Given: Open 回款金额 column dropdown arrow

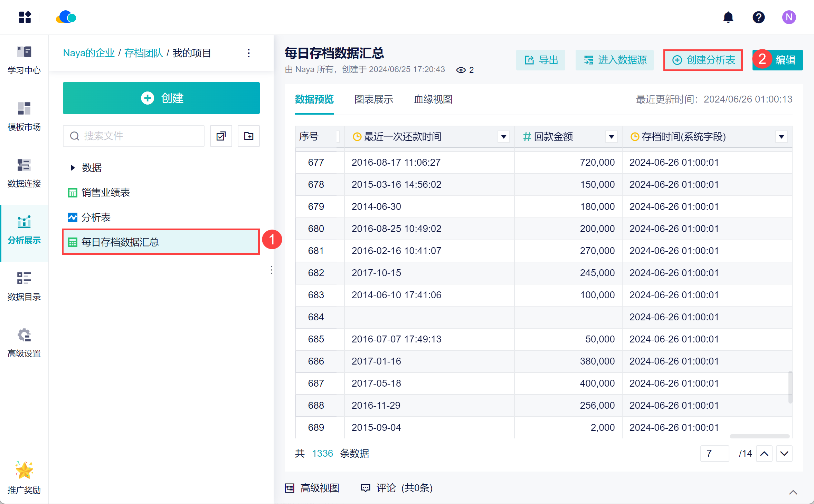Looking at the screenshot, I should coord(611,137).
